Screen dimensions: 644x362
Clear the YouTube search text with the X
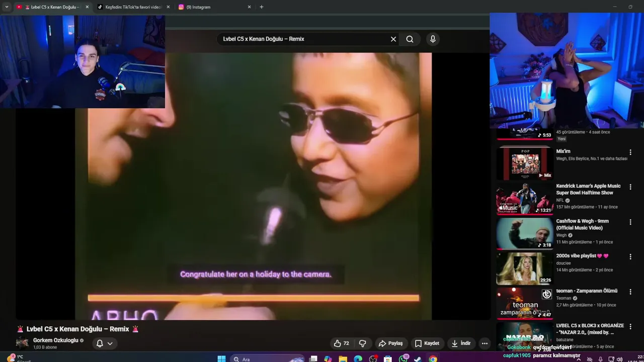click(x=393, y=39)
